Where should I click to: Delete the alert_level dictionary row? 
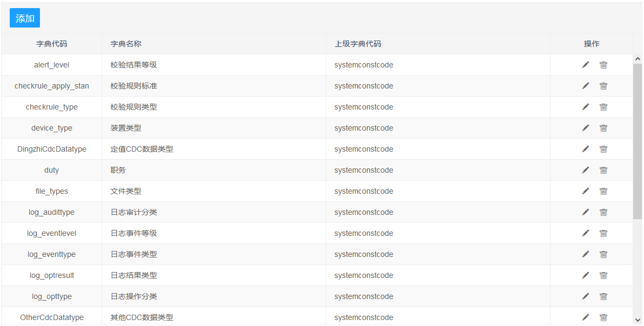(x=603, y=65)
